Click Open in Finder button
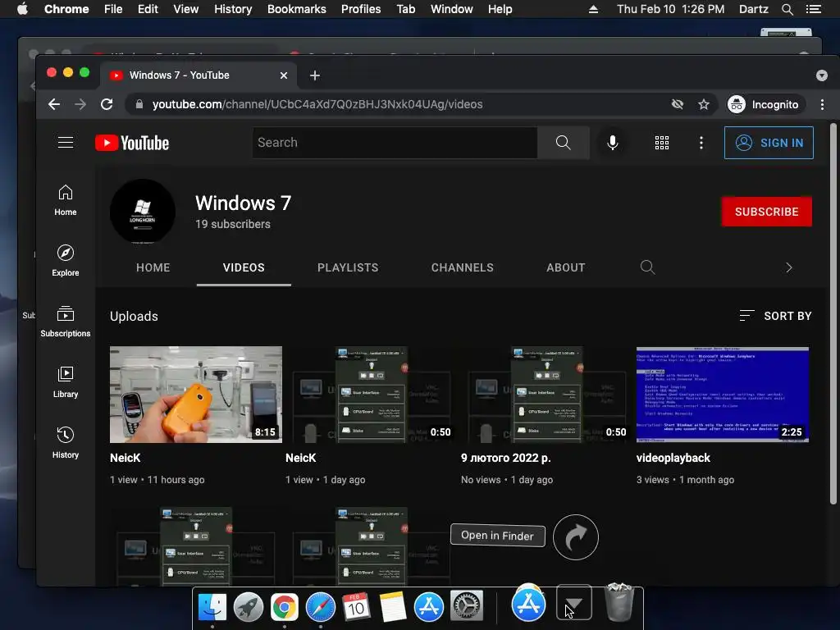The width and height of the screenshot is (840, 630). [498, 535]
